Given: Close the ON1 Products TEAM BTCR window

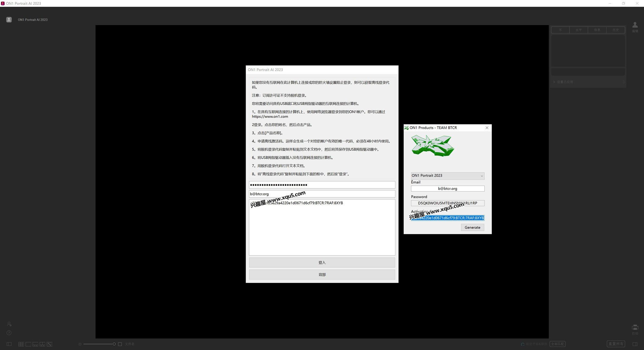Looking at the screenshot, I should tap(487, 128).
